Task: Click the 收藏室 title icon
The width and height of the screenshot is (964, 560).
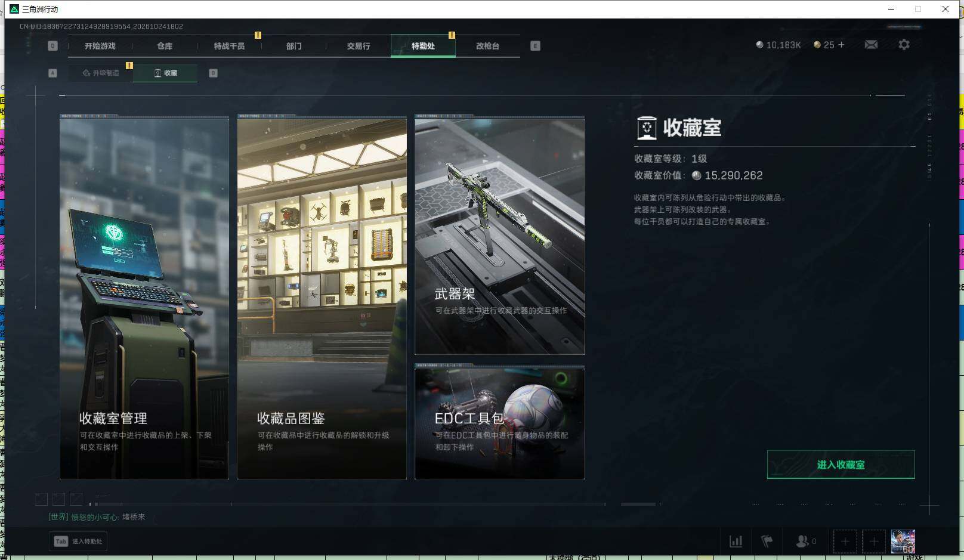Action: pyautogui.click(x=647, y=128)
